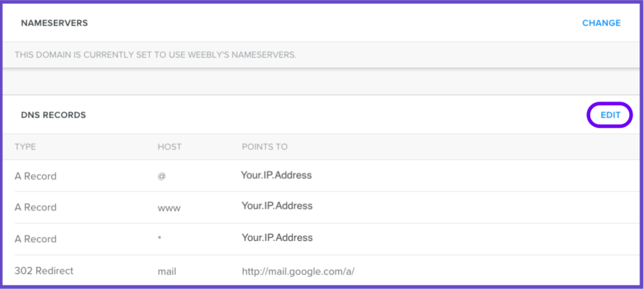Click the POINTS TO column header
644x289 pixels.
click(x=264, y=147)
